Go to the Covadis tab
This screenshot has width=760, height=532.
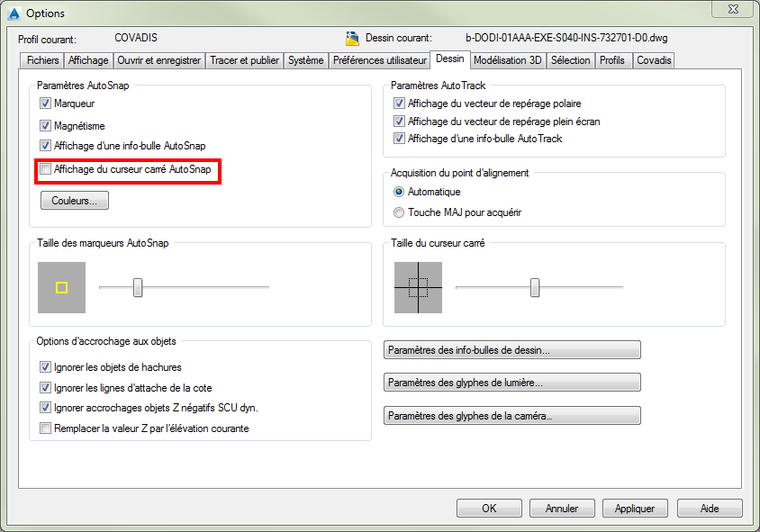[654, 60]
